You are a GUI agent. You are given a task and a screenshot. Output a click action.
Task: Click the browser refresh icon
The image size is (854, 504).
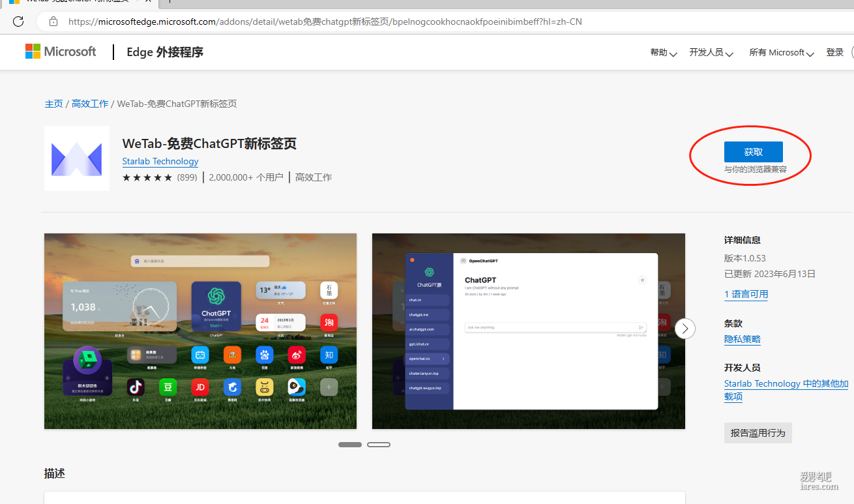point(18,22)
